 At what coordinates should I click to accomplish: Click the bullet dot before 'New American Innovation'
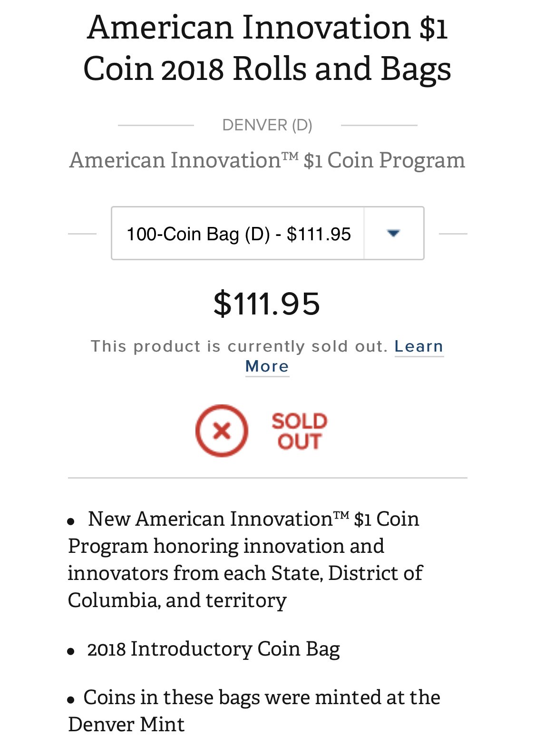(x=71, y=521)
